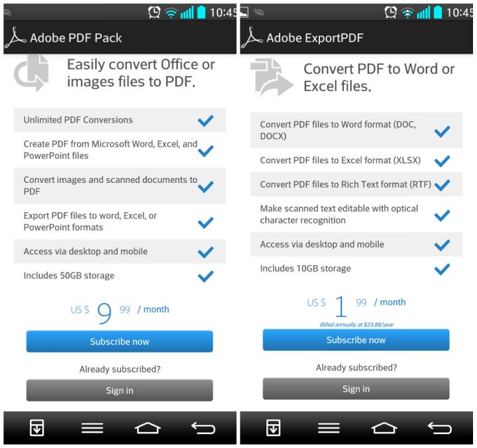This screenshot has height=448, width=477.
Task: Subscribe now to Adobe PDF Pack
Action: pyautogui.click(x=119, y=341)
